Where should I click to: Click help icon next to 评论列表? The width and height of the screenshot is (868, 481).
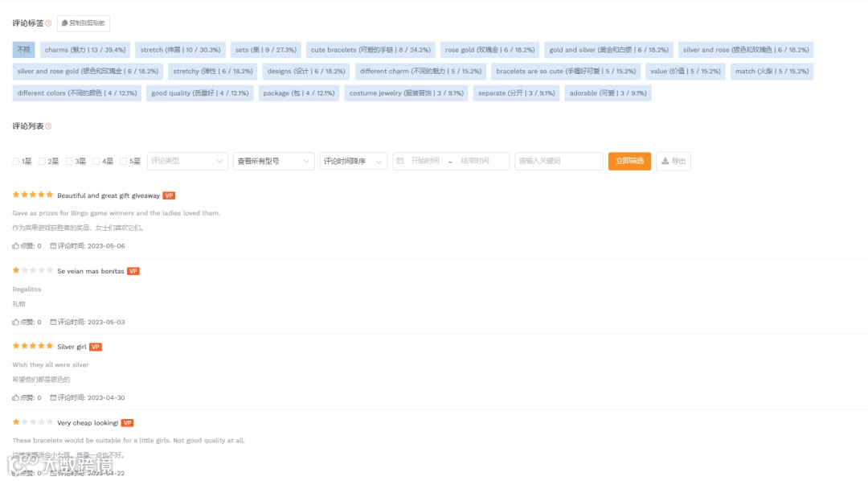click(49, 126)
